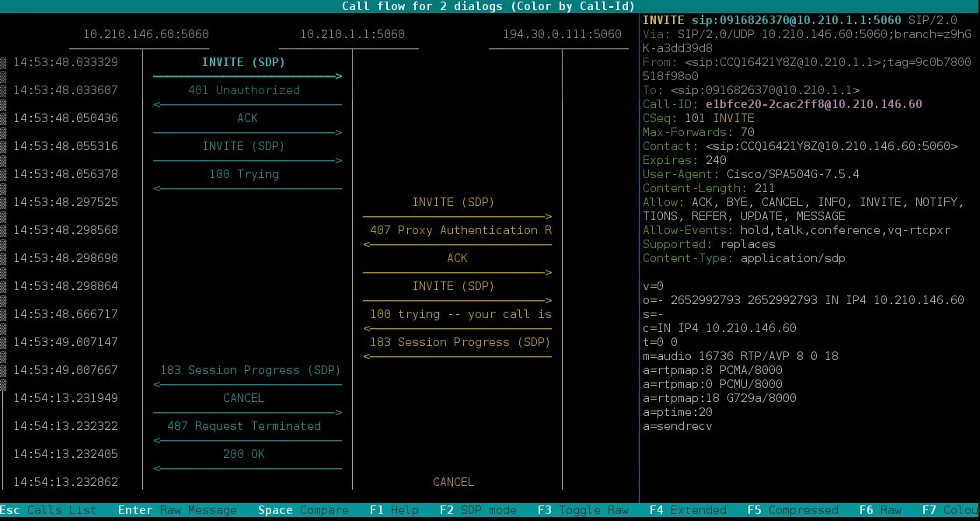Open Raw Message via Enter shortcut
The height and width of the screenshot is (521, 980).
pyautogui.click(x=177, y=510)
